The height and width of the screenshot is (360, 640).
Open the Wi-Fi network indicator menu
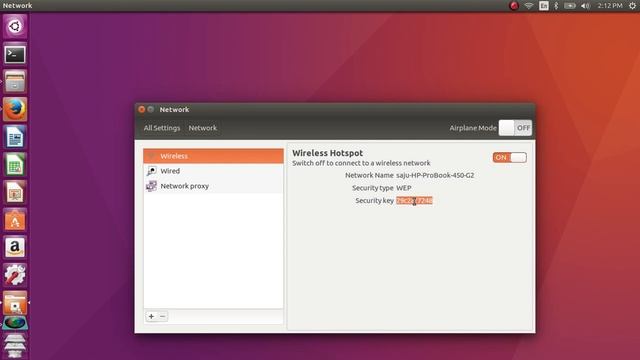(529, 6)
